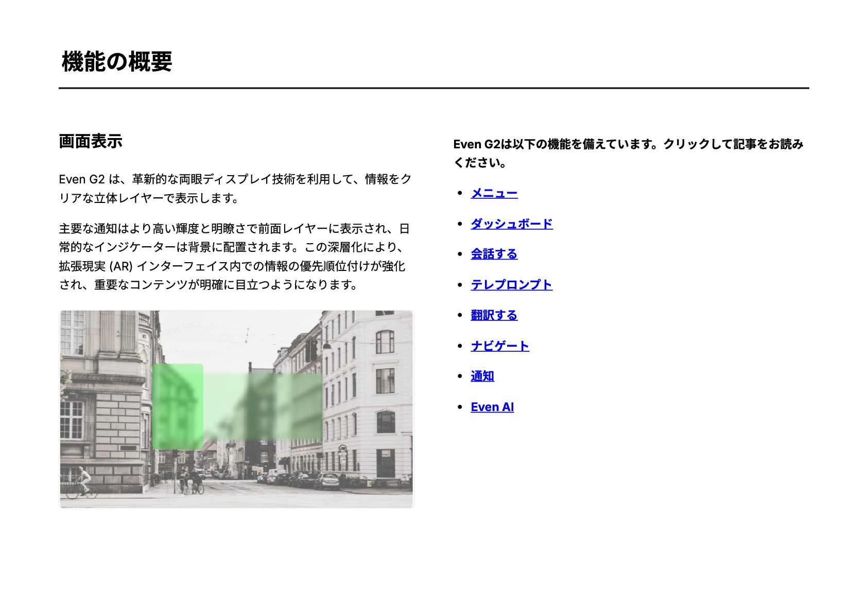Screen dimensions: 868x614
Task: Open the ダッシュボード link
Action: click(511, 224)
